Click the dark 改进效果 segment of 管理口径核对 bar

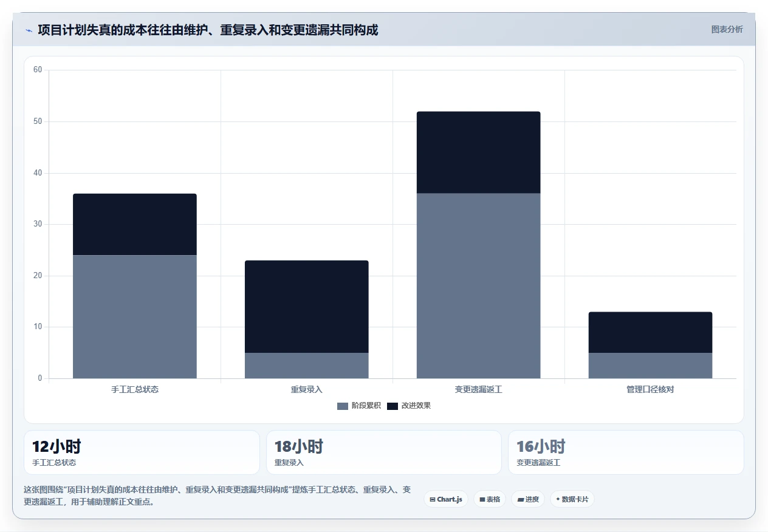tap(650, 332)
